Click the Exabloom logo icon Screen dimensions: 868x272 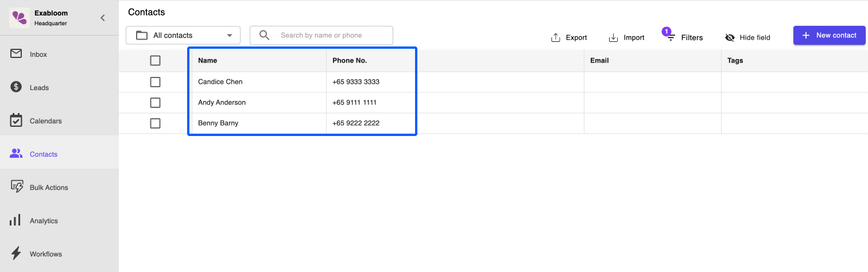tap(19, 17)
